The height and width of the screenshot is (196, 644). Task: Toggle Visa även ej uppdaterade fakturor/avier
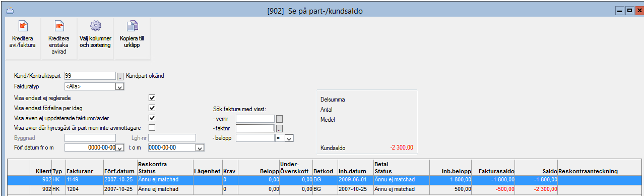coord(152,118)
